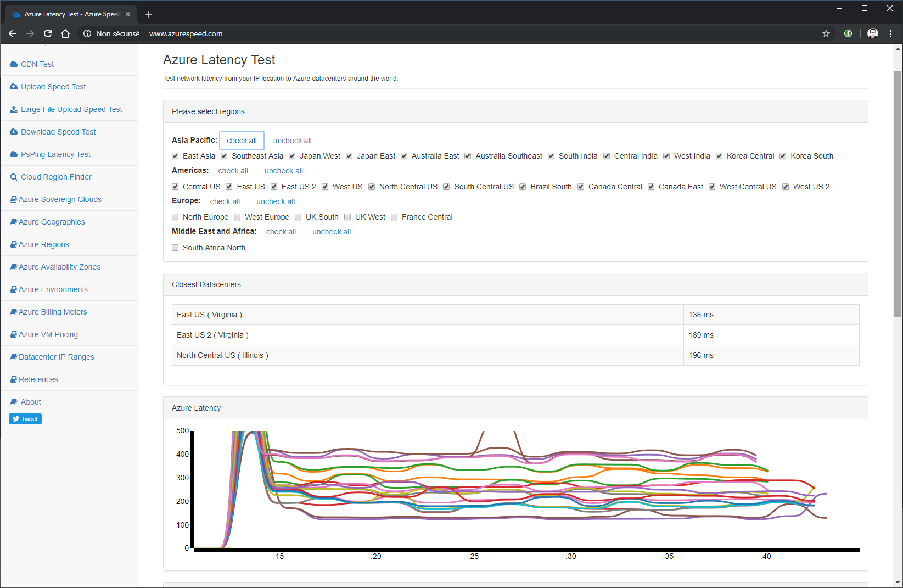Open the green extension icon
The height and width of the screenshot is (588, 903).
point(848,33)
